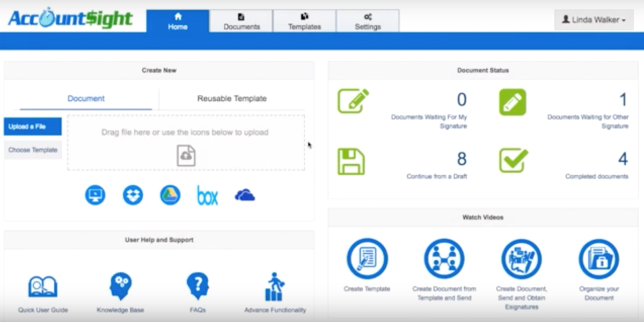Select the Dropbox upload icon
This screenshot has height=322, width=644.
point(132,195)
